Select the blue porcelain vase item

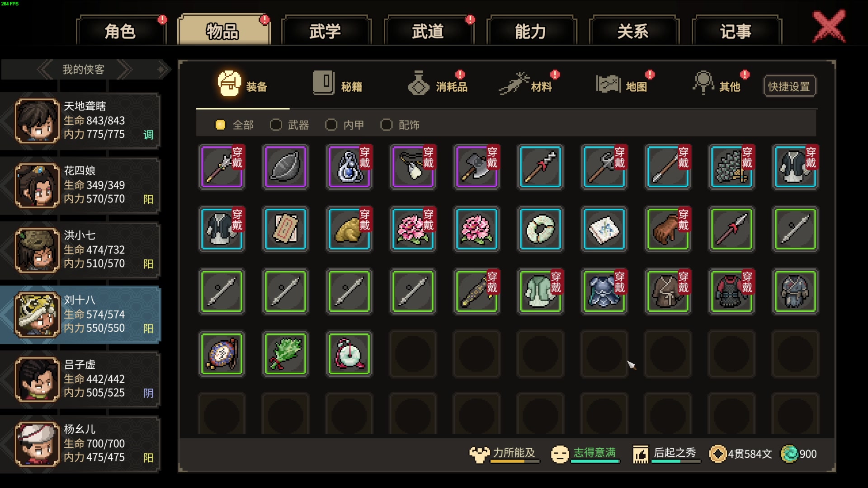pos(349,167)
